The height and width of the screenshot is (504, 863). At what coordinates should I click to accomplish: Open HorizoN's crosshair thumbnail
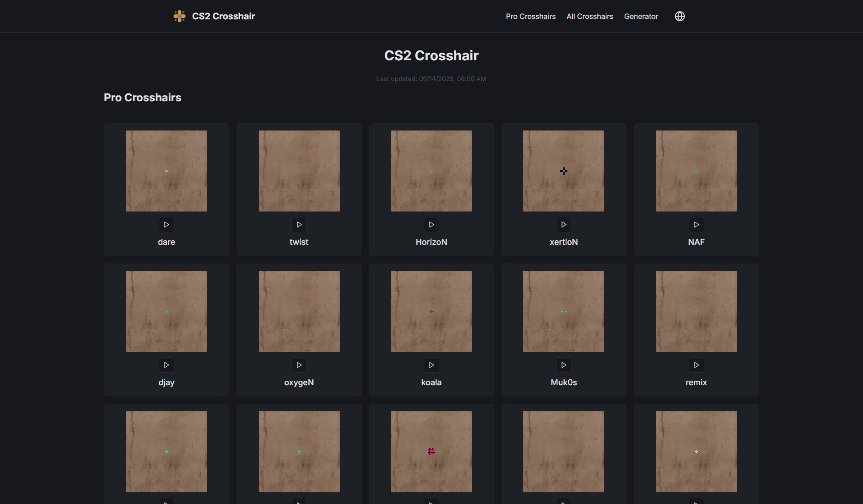431,171
